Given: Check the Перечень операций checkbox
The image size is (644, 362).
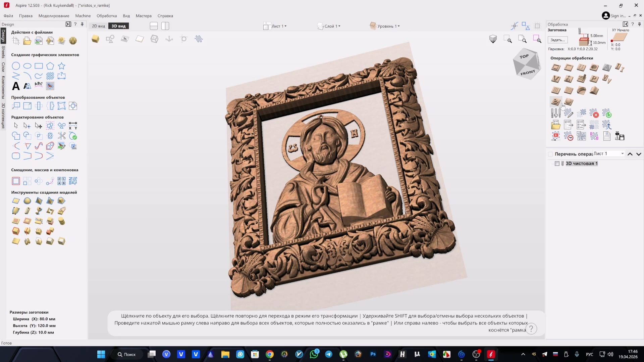Looking at the screenshot, I should (550, 154).
